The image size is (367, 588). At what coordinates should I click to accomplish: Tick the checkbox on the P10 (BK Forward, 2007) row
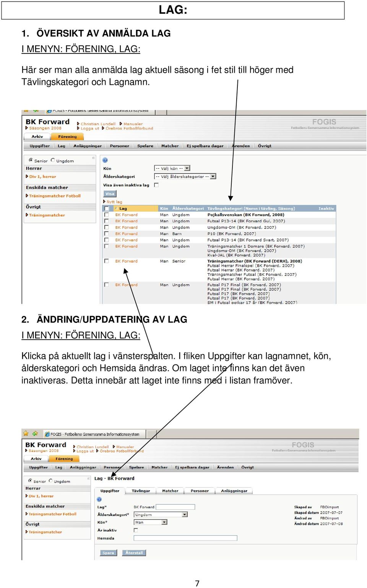(x=107, y=233)
